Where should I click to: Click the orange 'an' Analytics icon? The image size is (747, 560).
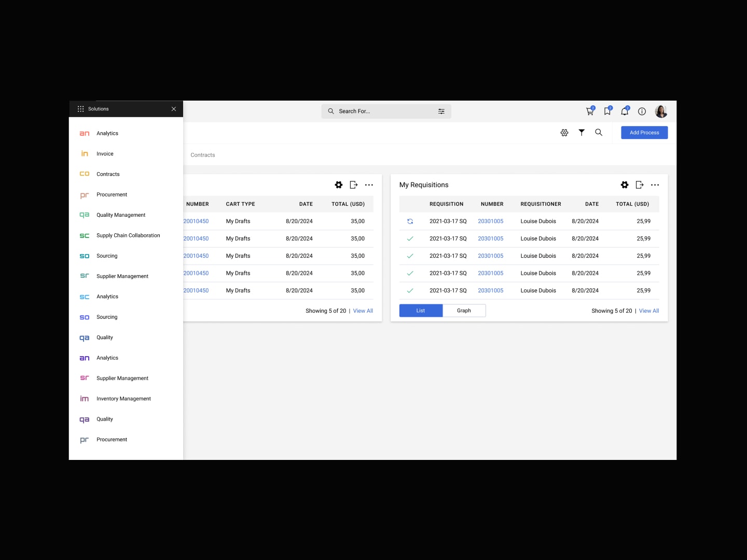coord(85,134)
